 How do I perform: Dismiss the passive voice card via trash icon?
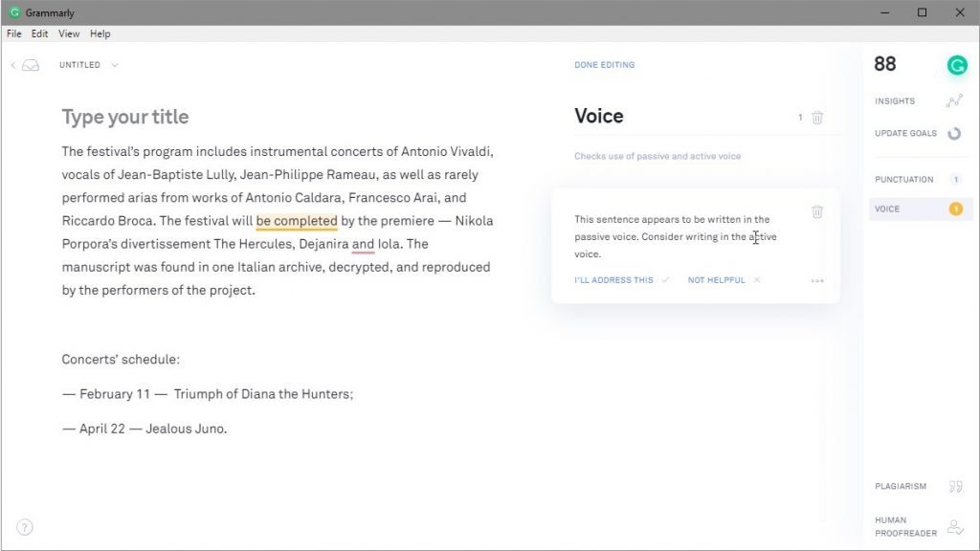coord(817,211)
